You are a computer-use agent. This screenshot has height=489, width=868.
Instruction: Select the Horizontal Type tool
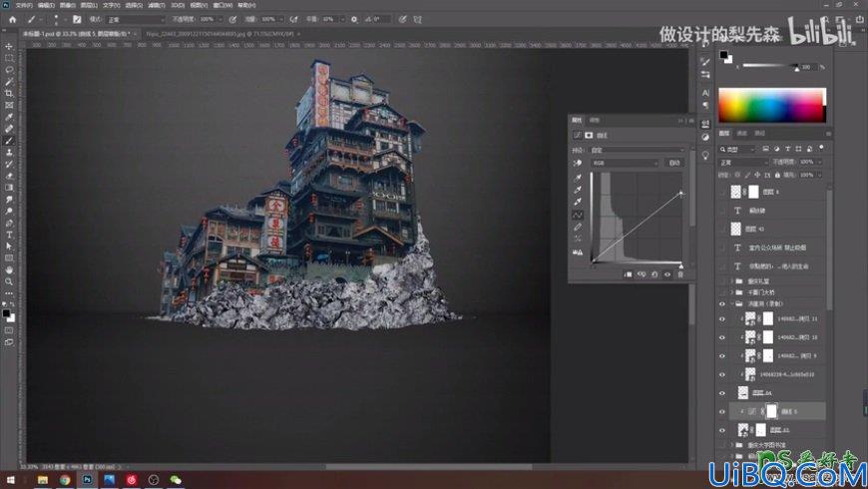pos(9,235)
